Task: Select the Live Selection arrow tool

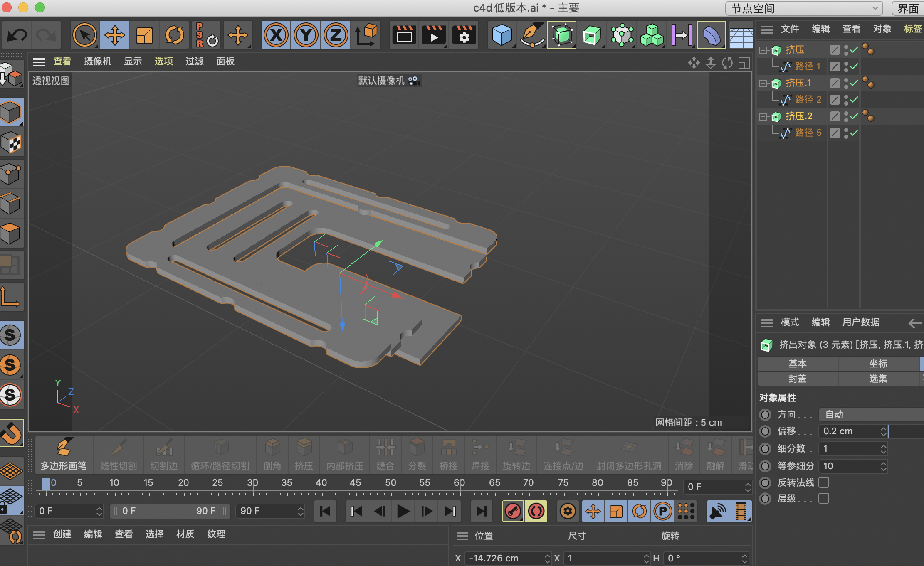Action: 84,35
